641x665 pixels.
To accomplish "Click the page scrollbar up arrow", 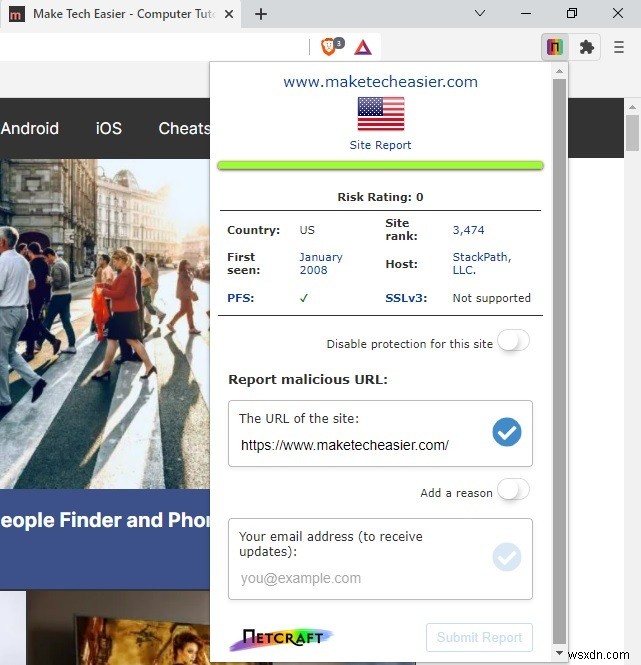I will [633, 107].
